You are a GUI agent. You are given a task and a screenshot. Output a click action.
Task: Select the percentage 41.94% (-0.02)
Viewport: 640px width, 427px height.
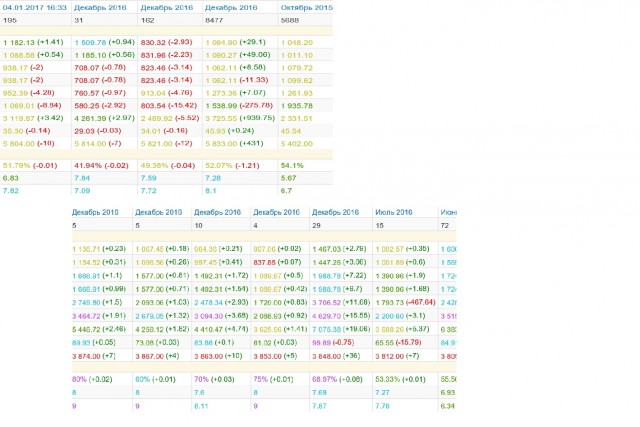(101, 165)
